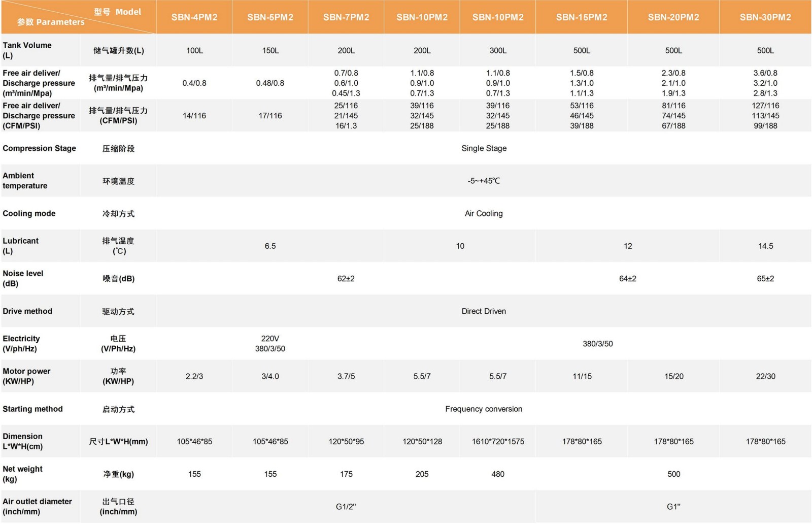Image resolution: width=812 pixels, height=524 pixels.
Task: Click the SBN-15PM2 column header
Action: point(582,17)
